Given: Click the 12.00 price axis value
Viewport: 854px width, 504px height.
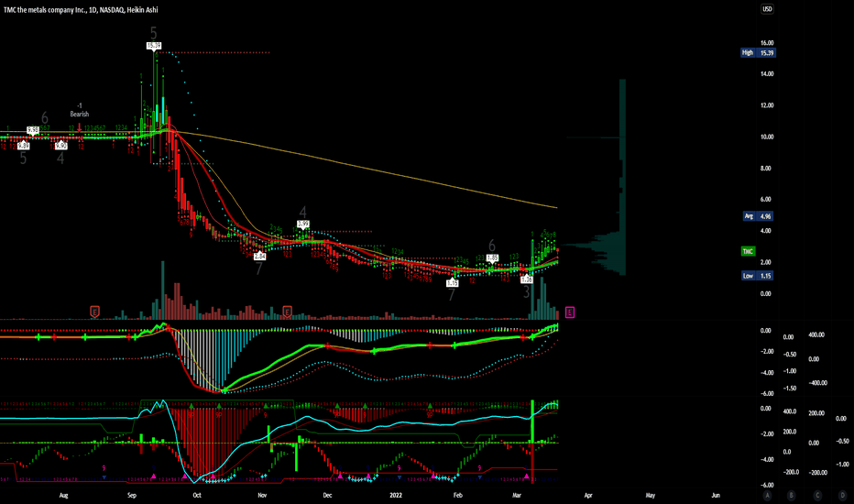Looking at the screenshot, I should [767, 105].
